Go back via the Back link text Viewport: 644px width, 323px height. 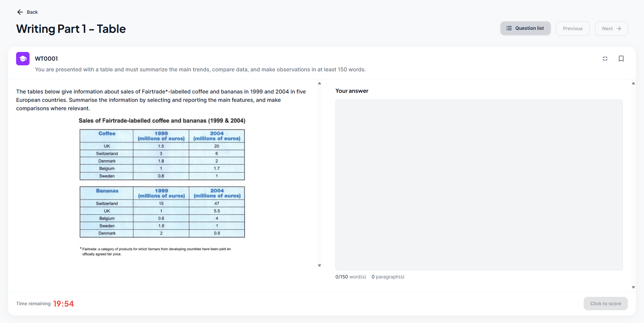click(x=32, y=12)
